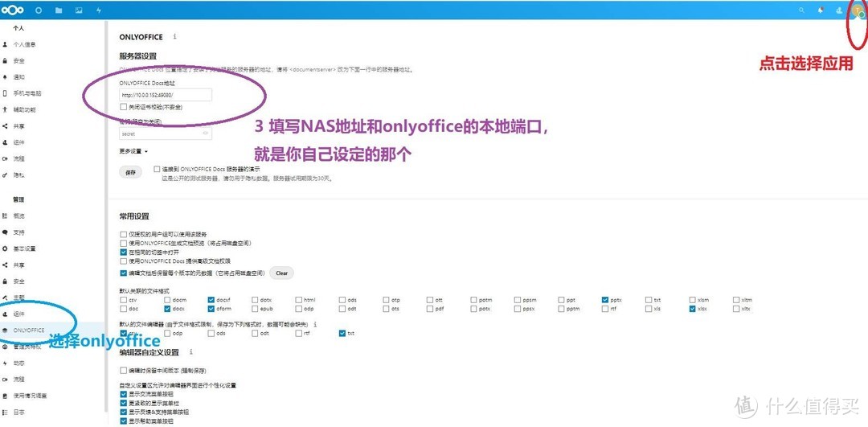Toggle 关闭证书校验 checkbox

(124, 107)
